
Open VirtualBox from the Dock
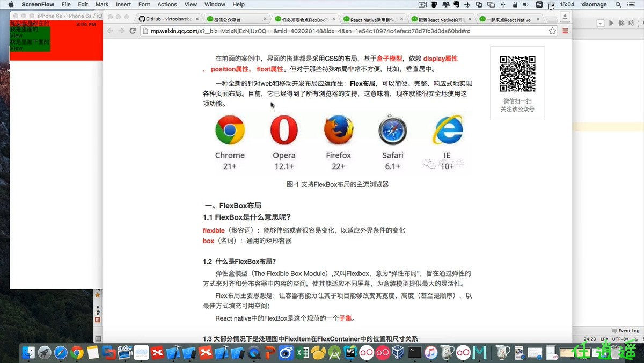398,353
